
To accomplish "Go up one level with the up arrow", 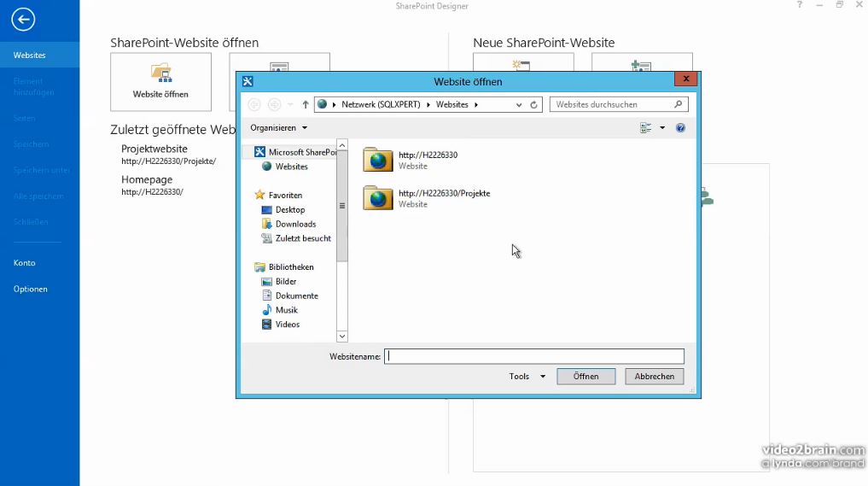I will (x=305, y=104).
